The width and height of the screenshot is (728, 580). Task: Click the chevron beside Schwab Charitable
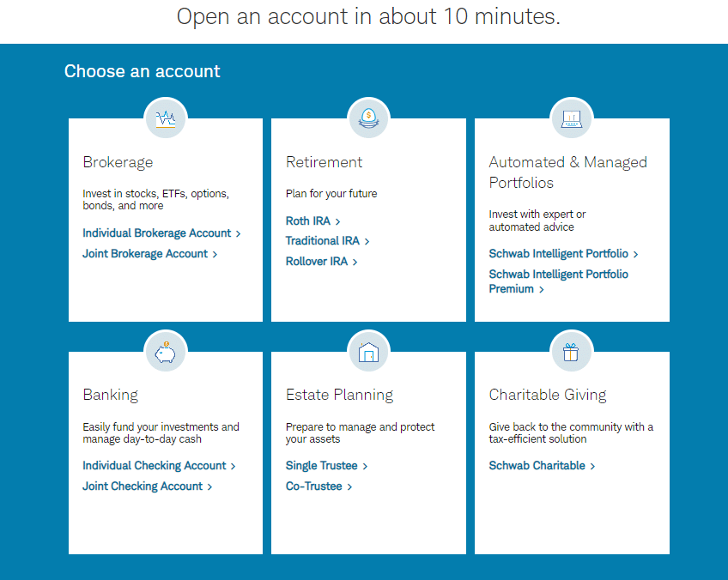tap(592, 465)
